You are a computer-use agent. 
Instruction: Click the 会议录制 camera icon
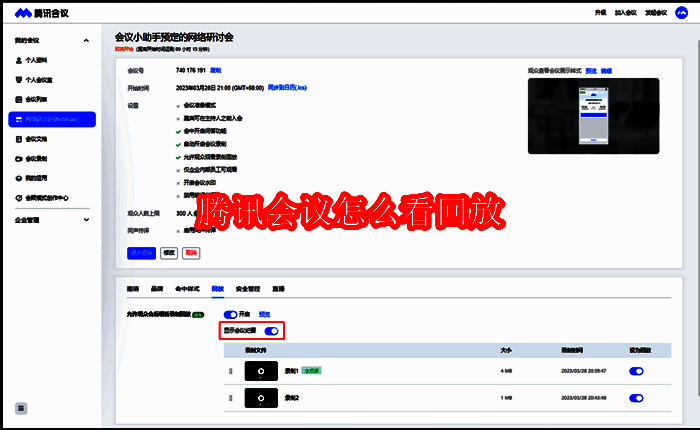coord(19,159)
